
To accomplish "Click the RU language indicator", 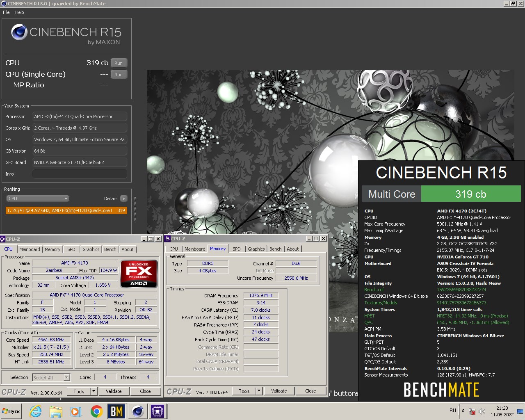I will tap(452, 410).
